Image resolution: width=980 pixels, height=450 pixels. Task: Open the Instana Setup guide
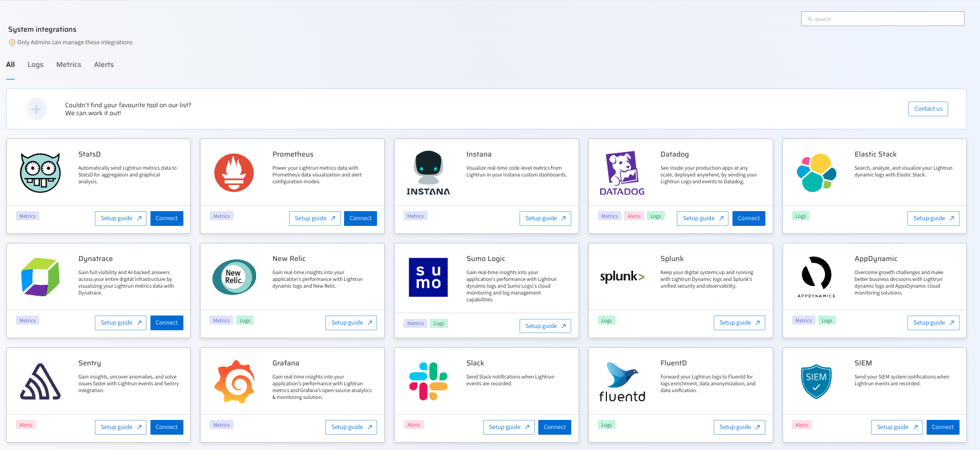(x=545, y=218)
